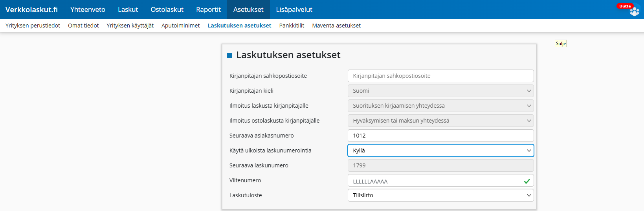
Task: Go to the Laskut menu
Action: (128, 9)
